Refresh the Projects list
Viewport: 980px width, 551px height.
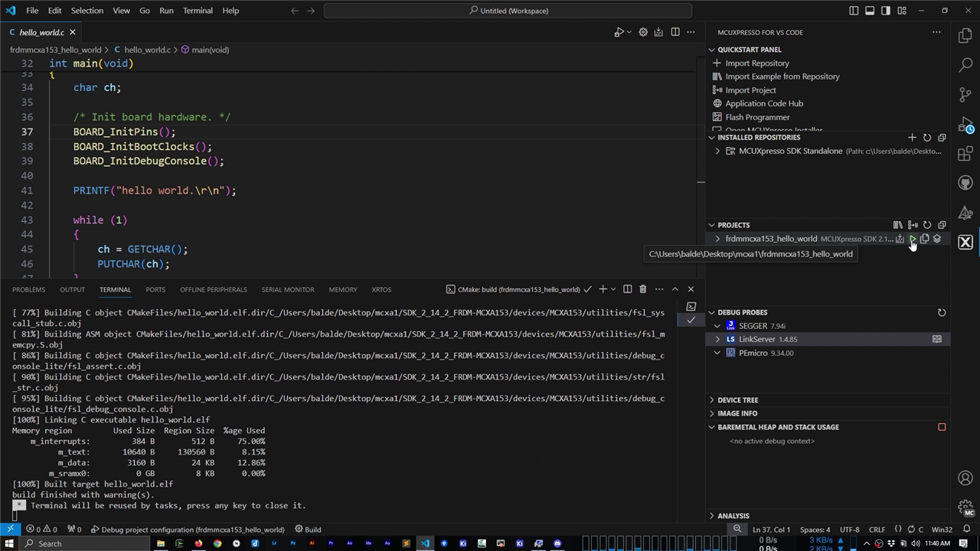(x=927, y=225)
